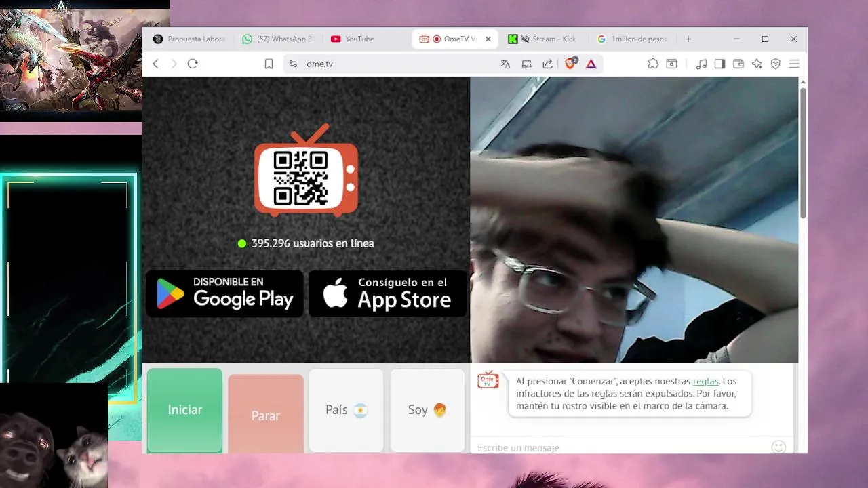Click the muted speaker icon on Kick tab
The height and width of the screenshot is (488, 868).
[525, 39]
